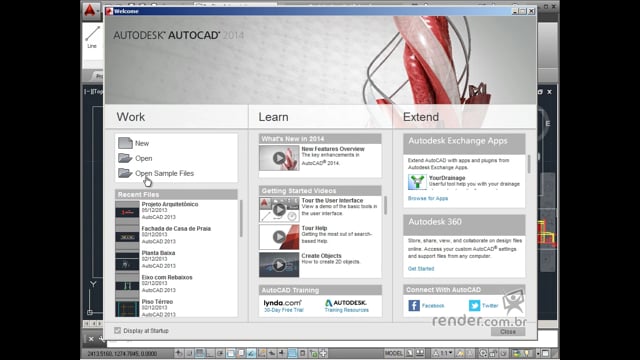Click the toolbar lock icon in status bar

pos(493,353)
